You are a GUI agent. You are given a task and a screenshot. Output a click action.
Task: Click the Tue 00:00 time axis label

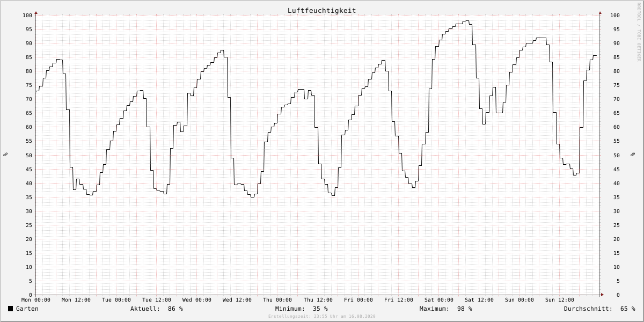(x=116, y=300)
